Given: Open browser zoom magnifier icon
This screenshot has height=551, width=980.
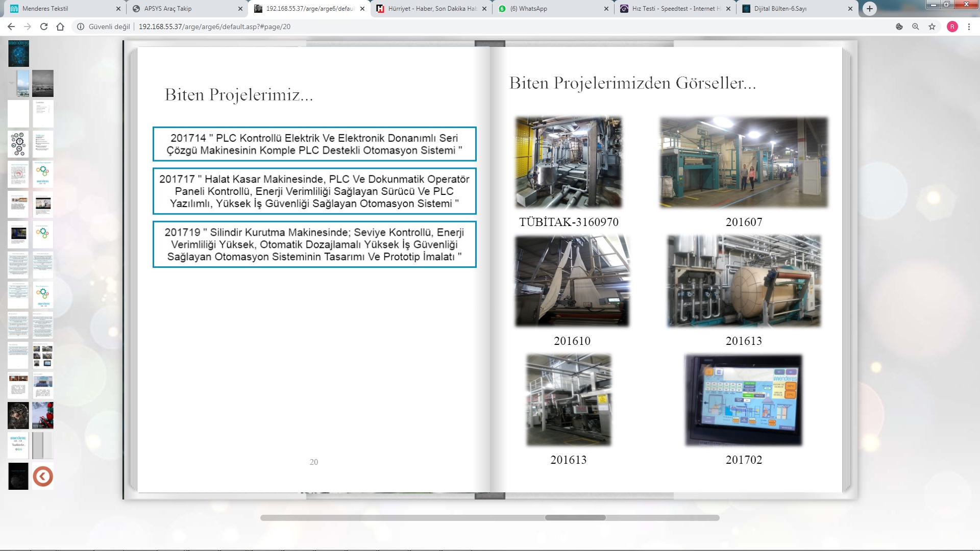Looking at the screenshot, I should tap(916, 27).
